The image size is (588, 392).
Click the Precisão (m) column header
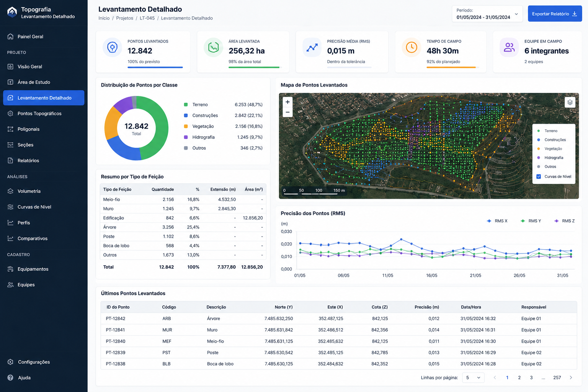pos(427,307)
